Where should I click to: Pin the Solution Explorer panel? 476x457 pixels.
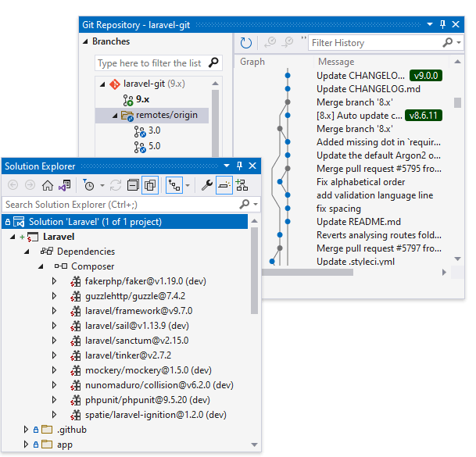(239, 166)
